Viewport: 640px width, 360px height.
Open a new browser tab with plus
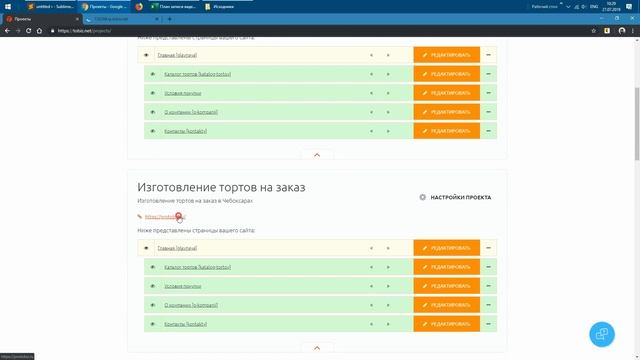tap(169, 19)
